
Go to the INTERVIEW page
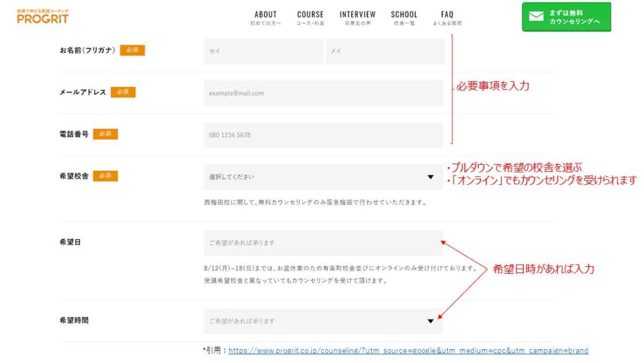coord(357,18)
